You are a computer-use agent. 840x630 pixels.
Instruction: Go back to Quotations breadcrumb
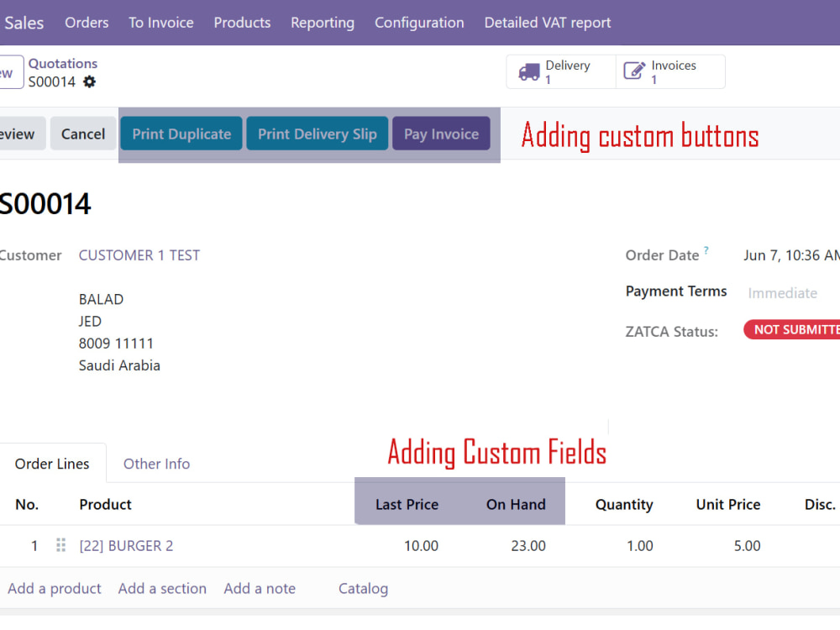[x=63, y=63]
